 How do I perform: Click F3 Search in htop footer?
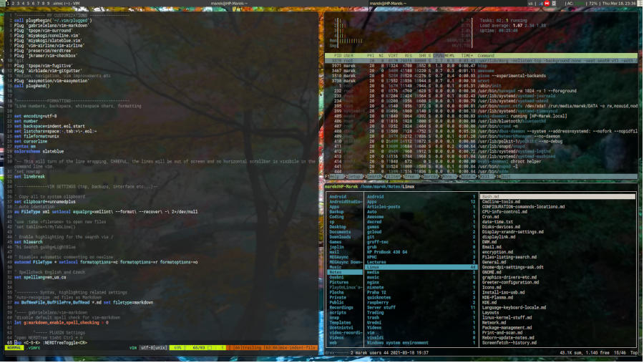(x=371, y=176)
